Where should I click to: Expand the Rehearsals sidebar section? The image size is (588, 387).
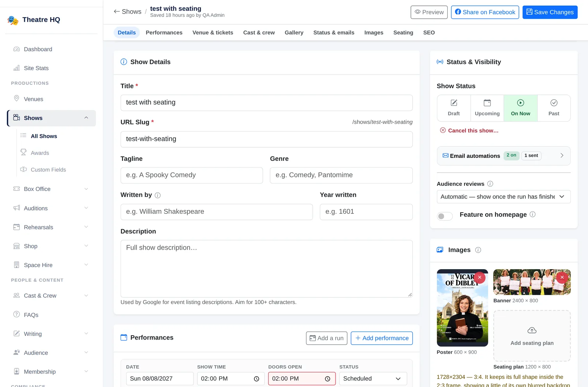pos(86,227)
